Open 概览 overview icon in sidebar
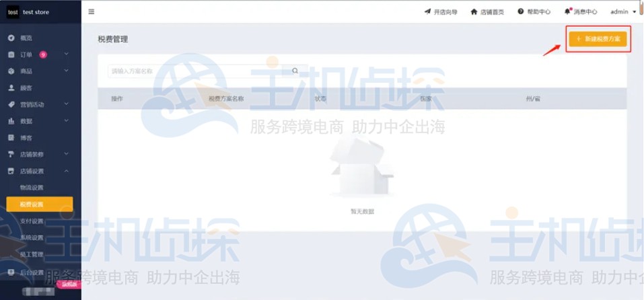Screen dimensions: 644x300 pos(11,38)
